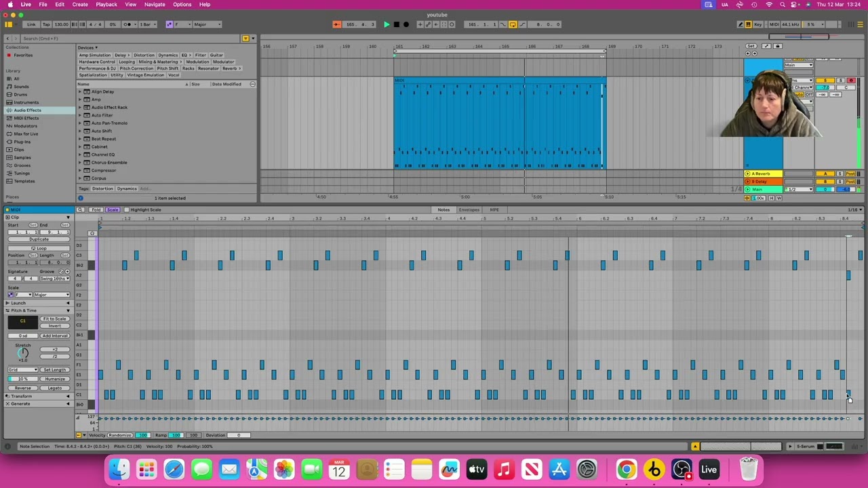This screenshot has height=488, width=868.
Task: Start playback with the Play button
Action: 387,24
